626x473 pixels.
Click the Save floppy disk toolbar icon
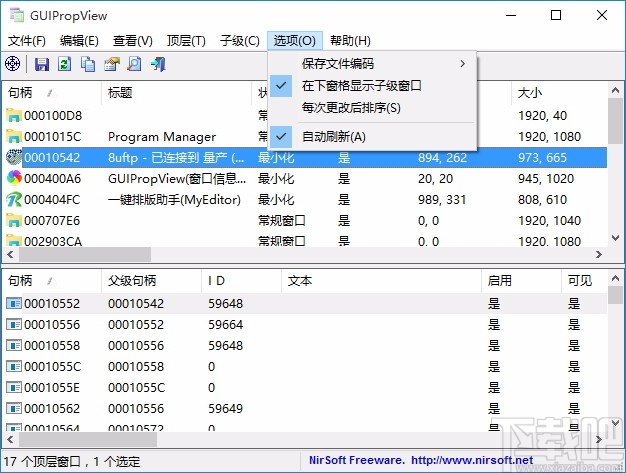[42, 64]
